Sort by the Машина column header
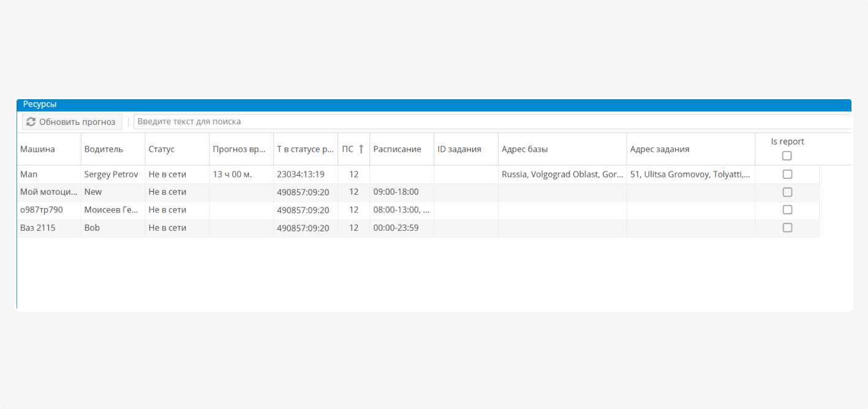 (x=38, y=149)
